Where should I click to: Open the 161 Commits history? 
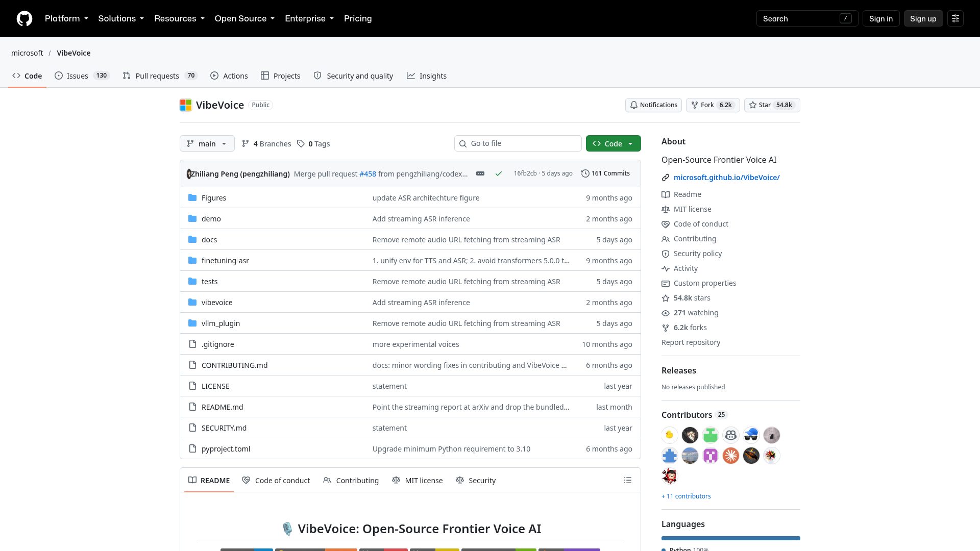point(605,173)
